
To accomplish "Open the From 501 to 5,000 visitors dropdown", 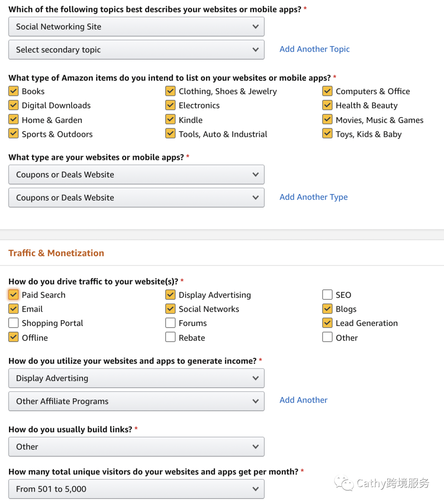I will 136,489.
